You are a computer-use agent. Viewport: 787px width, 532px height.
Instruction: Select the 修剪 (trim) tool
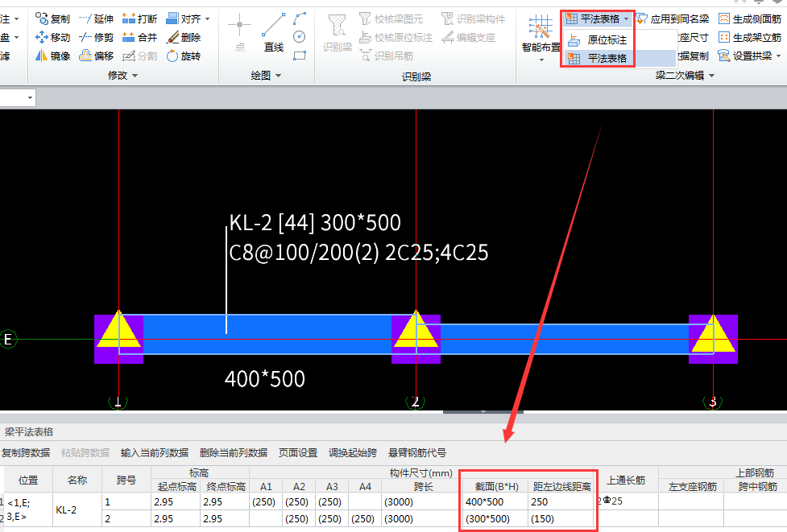[x=97, y=38]
